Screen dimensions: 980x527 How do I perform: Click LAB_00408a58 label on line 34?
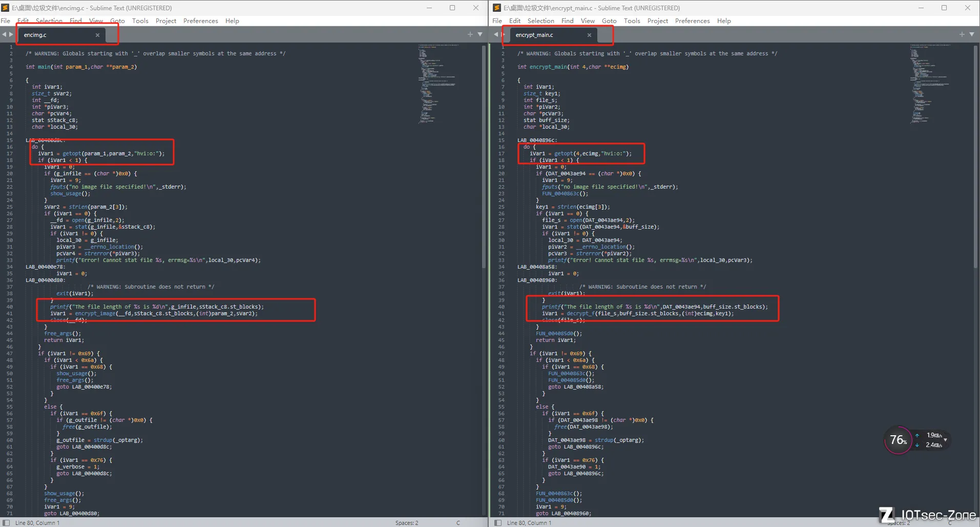[537, 267]
